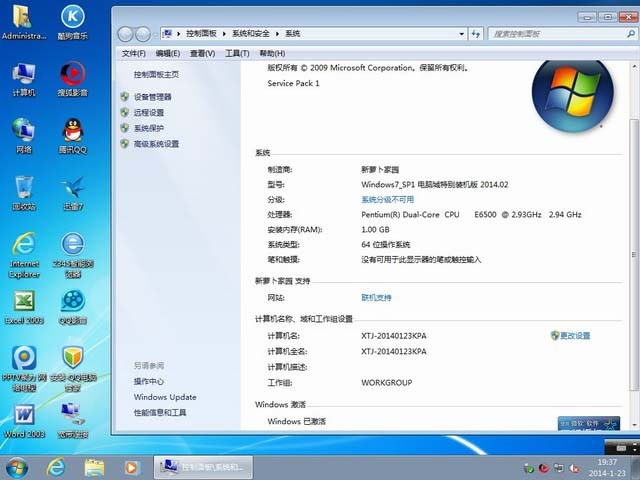Click the Service Pack 1 text
Image resolution: width=640 pixels, height=480 pixels.
293,83
